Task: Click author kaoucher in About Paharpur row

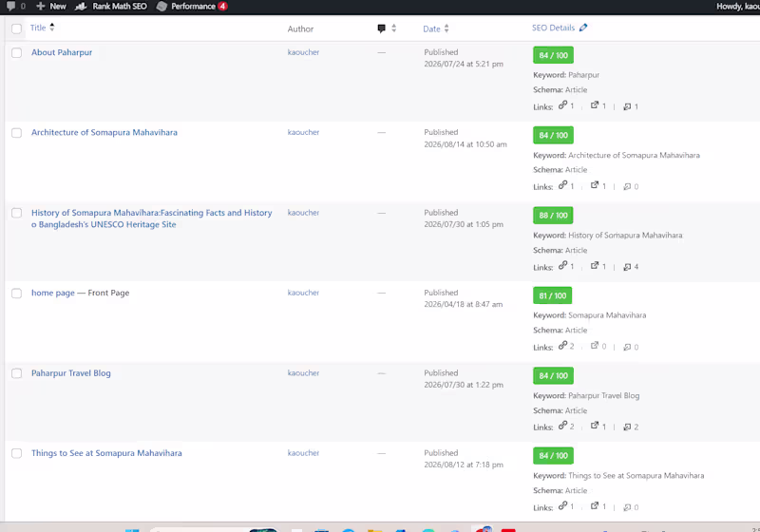Action: [x=303, y=52]
